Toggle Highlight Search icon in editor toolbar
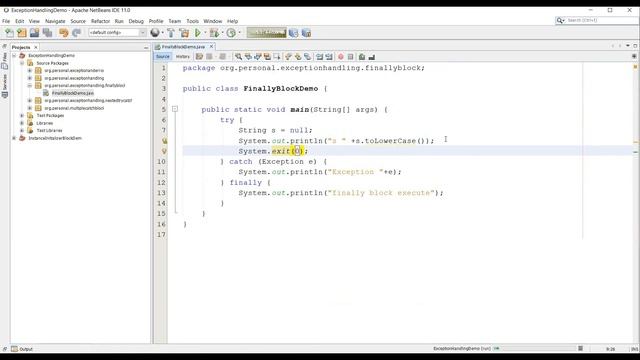This screenshot has height=360, width=640. click(267, 57)
